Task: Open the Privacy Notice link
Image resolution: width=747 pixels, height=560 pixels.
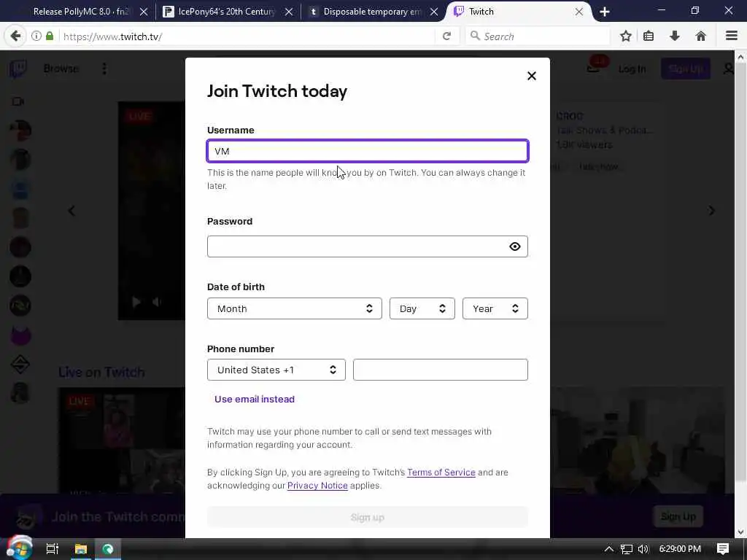Action: tap(317, 485)
